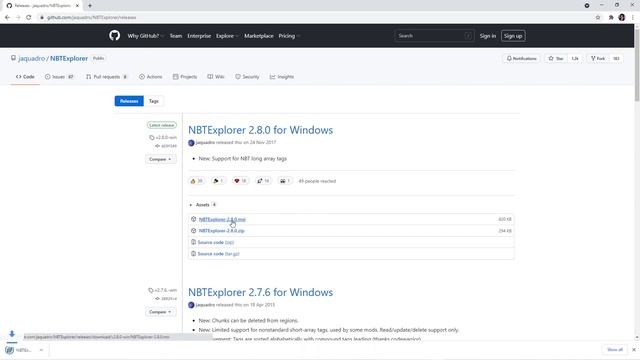This screenshot has width=640, height=360.
Task: Open the NBTExplorer repository name link
Action: [x=69, y=58]
